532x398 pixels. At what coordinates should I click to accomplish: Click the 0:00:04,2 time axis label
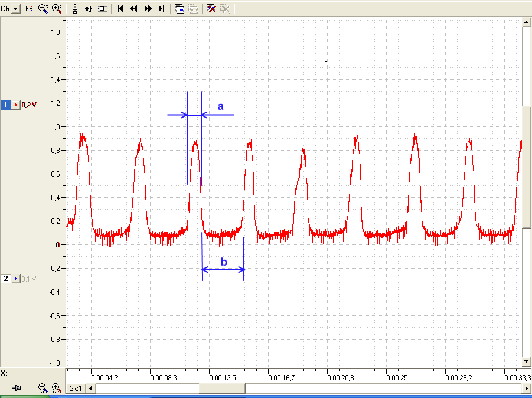(105, 378)
